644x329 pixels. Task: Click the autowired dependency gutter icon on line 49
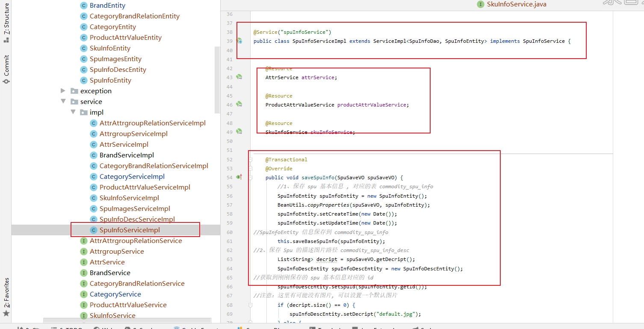pos(239,131)
